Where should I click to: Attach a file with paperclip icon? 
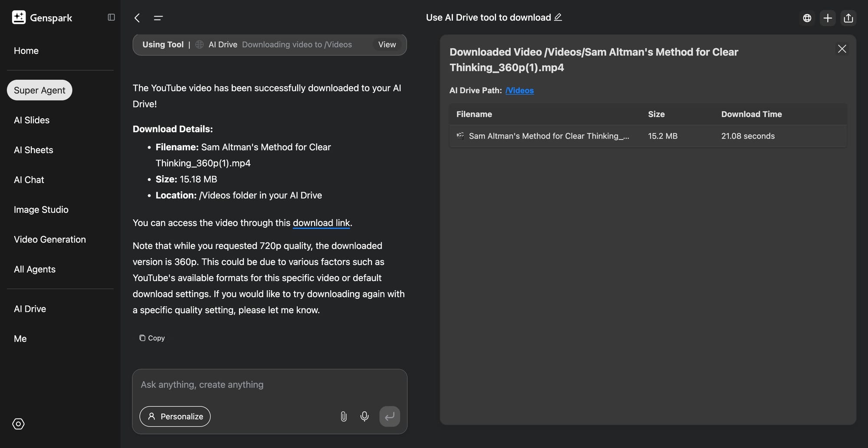[343, 416]
